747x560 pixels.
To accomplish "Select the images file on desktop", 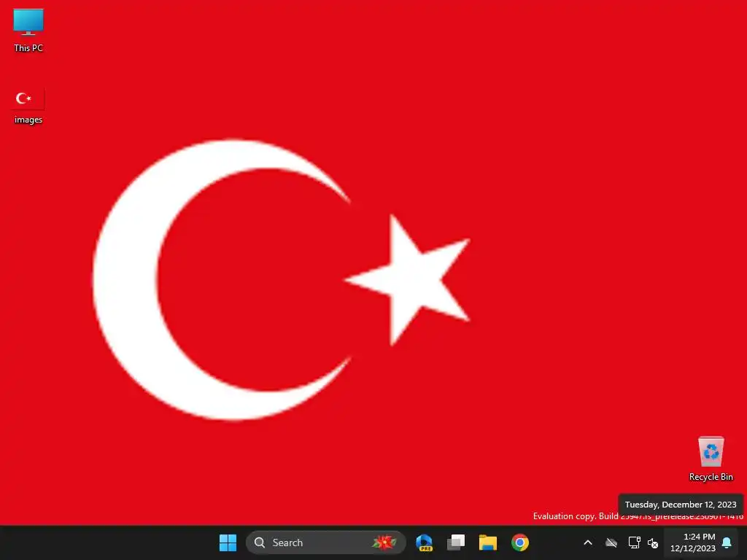I will [28, 106].
